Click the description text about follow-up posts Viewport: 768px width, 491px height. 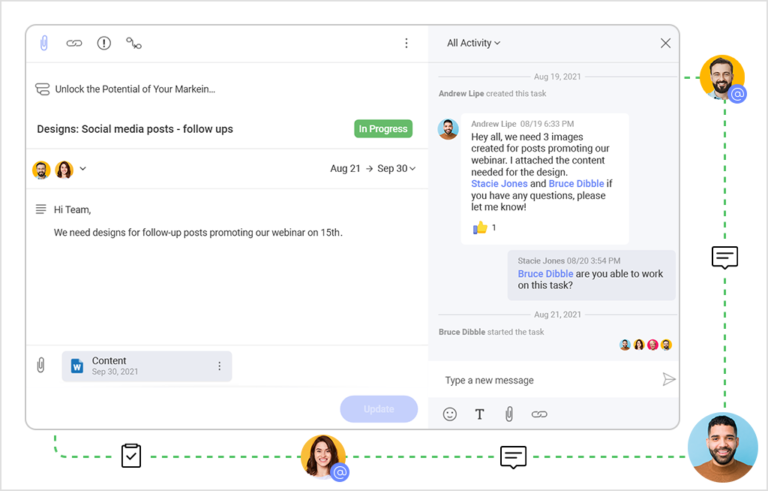198,233
